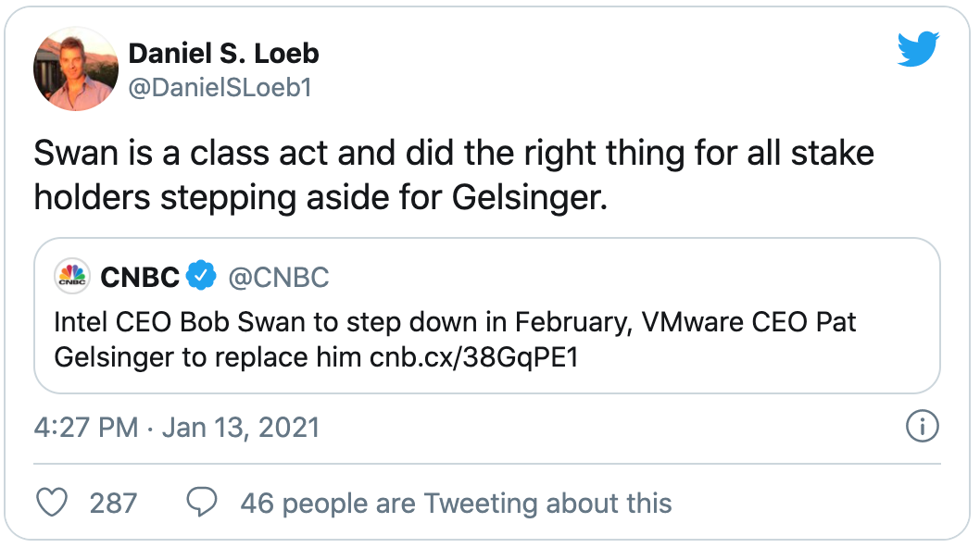980x548 pixels.
Task: Open '46 people are Tweeting about this'
Action: point(457,503)
